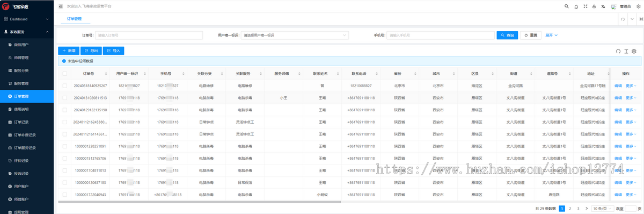The width and height of the screenshot is (644, 214).
Task: Open 更多 menu in 小王 row
Action: click(631, 98)
